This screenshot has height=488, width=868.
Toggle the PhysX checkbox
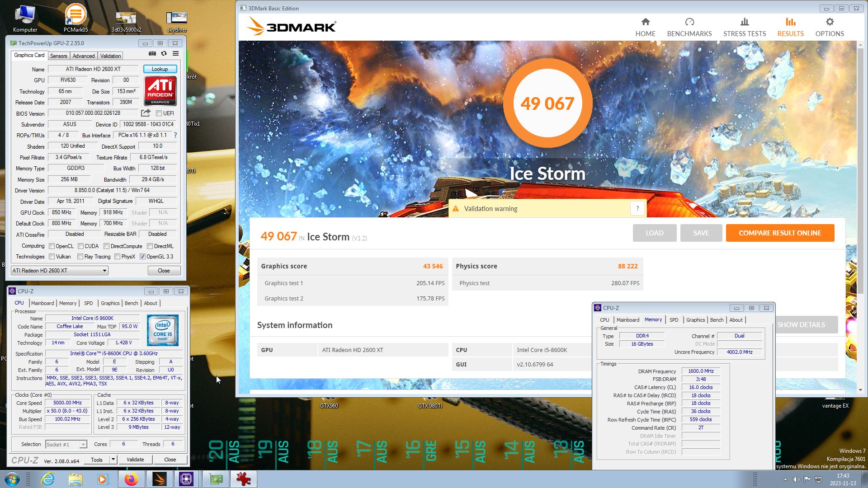118,257
